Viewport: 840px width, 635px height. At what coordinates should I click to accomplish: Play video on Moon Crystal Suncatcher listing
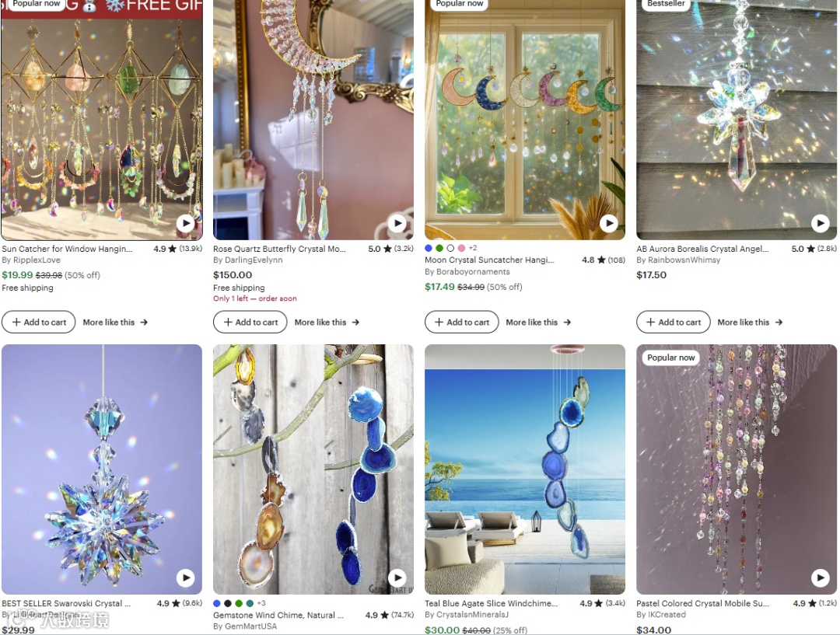[x=608, y=223]
